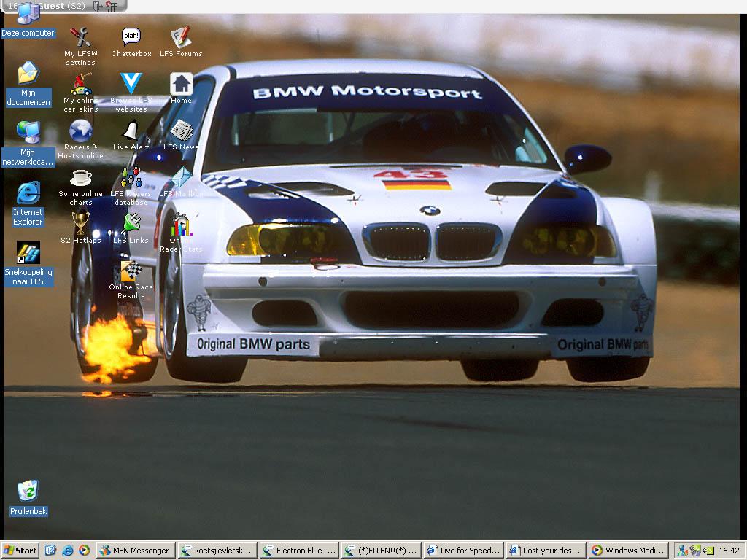The height and width of the screenshot is (560, 747).
Task: Switch to Electron Blue chat taskbar button
Action: pyautogui.click(x=300, y=551)
